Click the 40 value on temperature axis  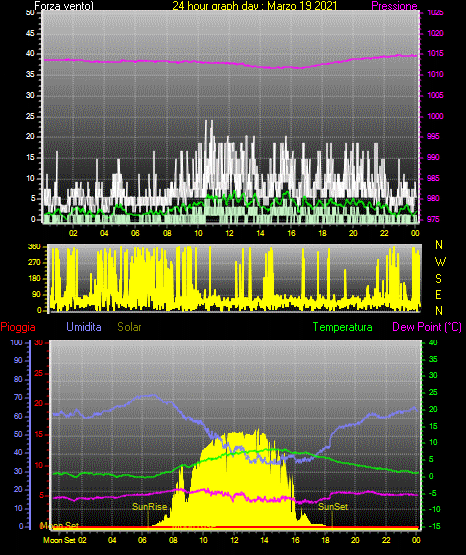[x=433, y=343]
